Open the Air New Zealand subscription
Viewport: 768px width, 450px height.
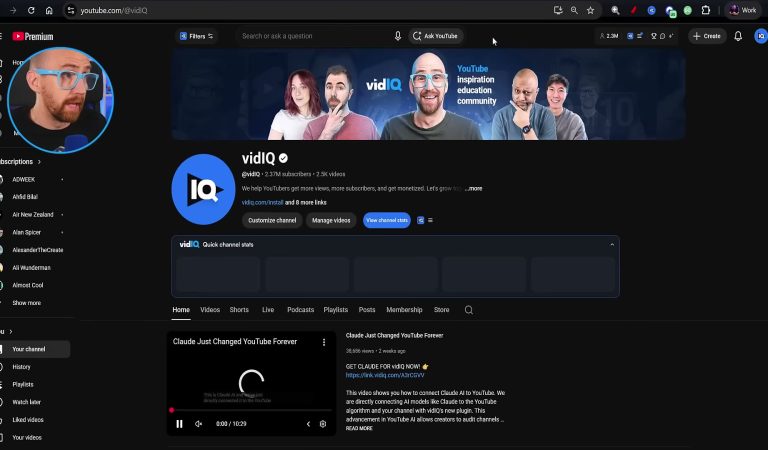pos(33,214)
